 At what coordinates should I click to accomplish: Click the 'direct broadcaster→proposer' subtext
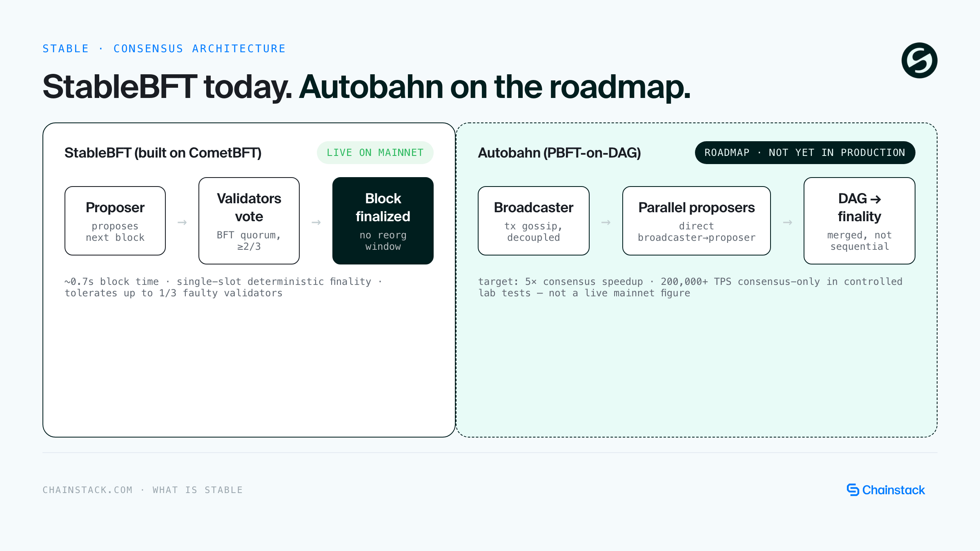[697, 232]
